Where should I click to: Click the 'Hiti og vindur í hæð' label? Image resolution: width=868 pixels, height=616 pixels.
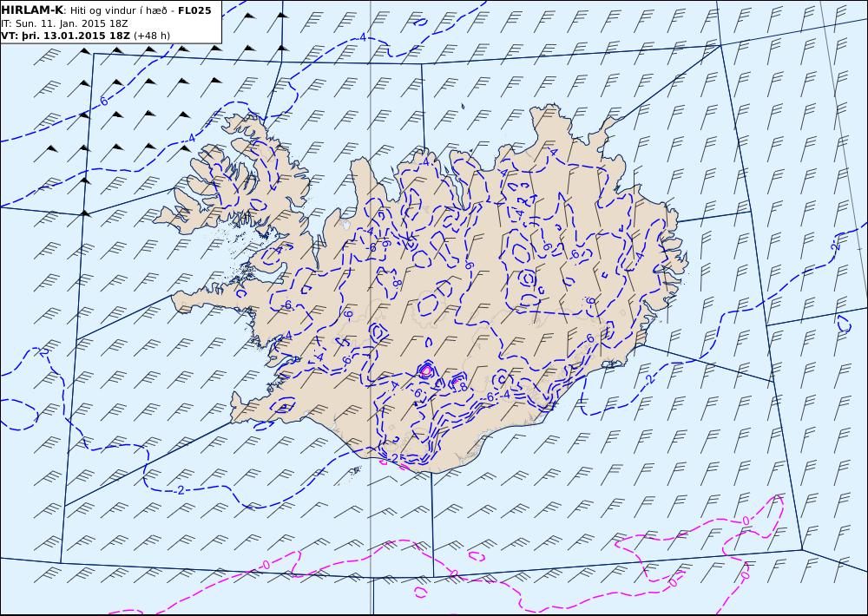(x=118, y=10)
